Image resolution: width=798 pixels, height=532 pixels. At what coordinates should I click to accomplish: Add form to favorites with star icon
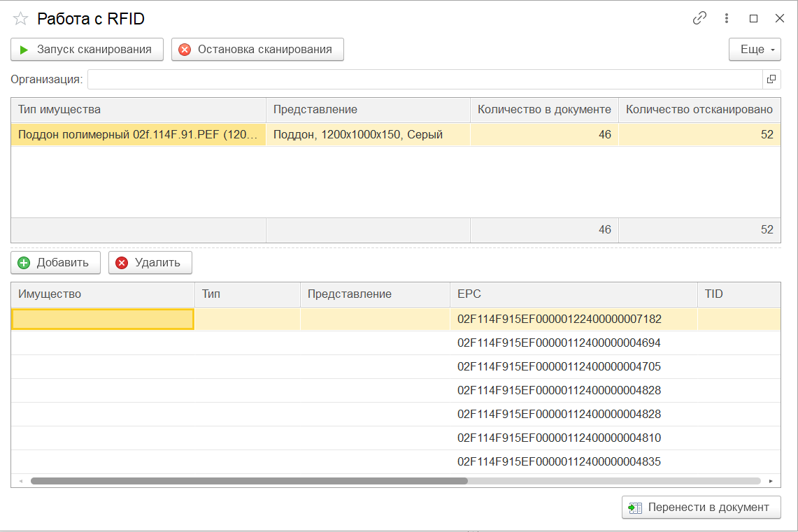(21, 19)
